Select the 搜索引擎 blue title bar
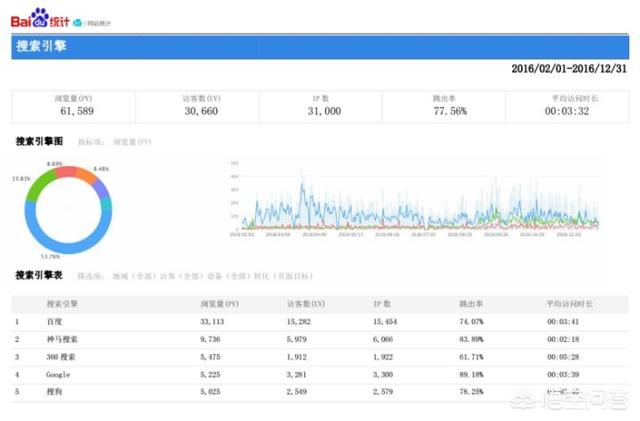 click(x=320, y=46)
